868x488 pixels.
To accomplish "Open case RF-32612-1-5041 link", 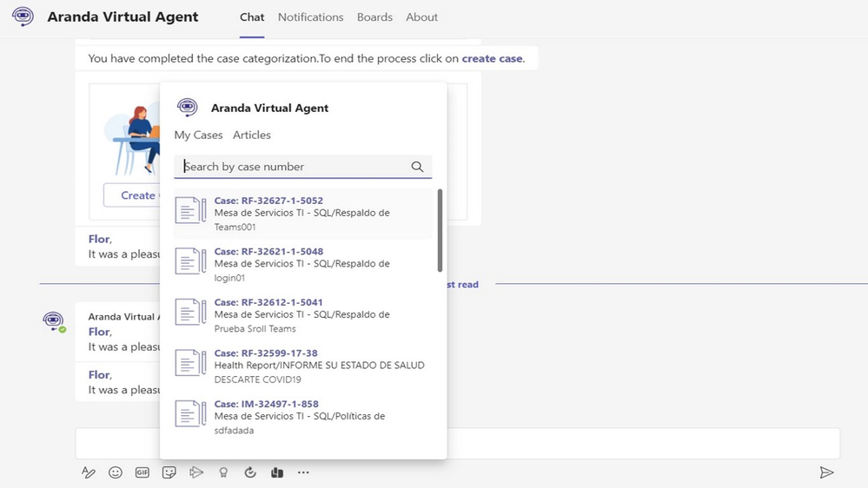I will click(268, 302).
